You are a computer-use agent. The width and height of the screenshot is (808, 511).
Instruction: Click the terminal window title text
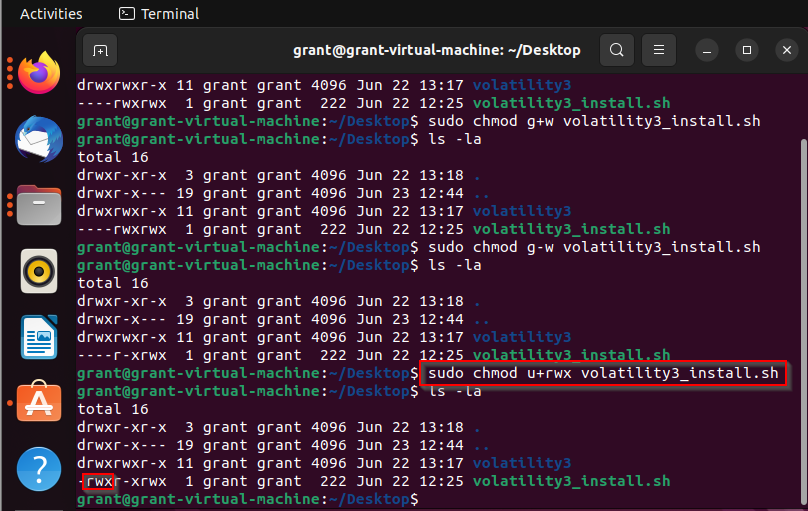[x=436, y=50]
